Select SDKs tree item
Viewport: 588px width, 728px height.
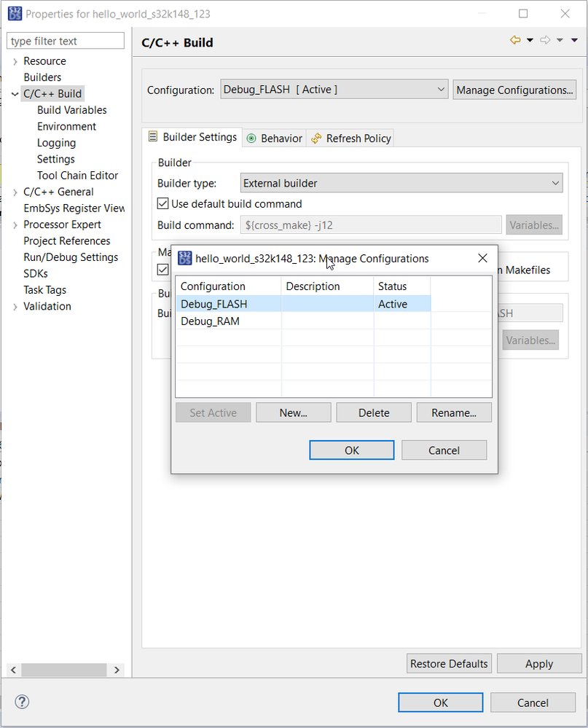tap(36, 274)
